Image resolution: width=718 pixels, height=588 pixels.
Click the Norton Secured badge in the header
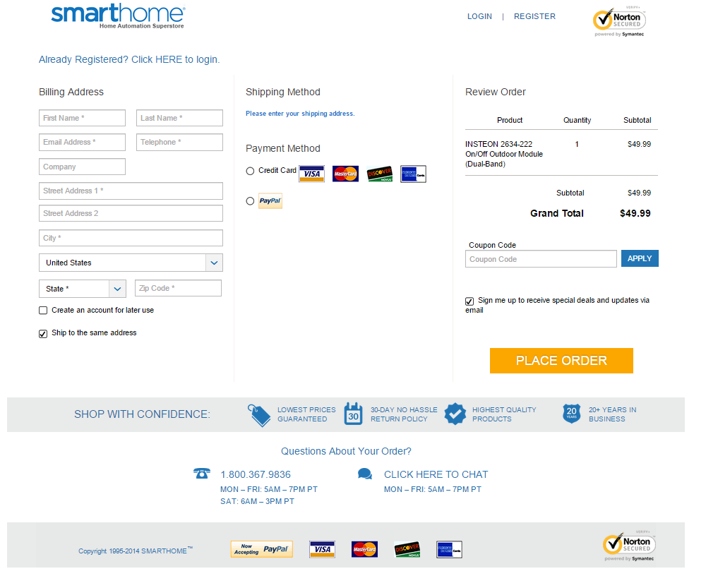point(619,22)
